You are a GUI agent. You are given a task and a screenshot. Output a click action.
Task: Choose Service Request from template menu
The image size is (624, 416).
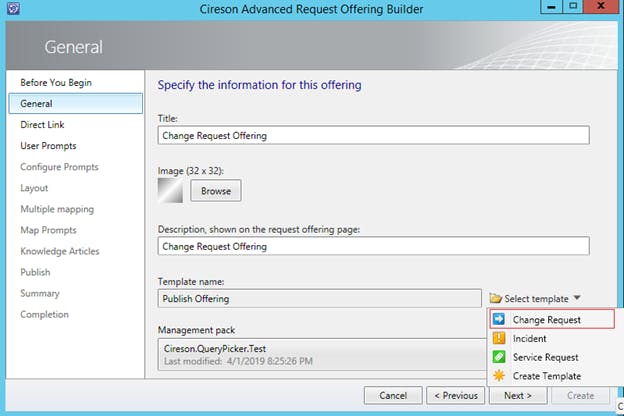click(552, 357)
